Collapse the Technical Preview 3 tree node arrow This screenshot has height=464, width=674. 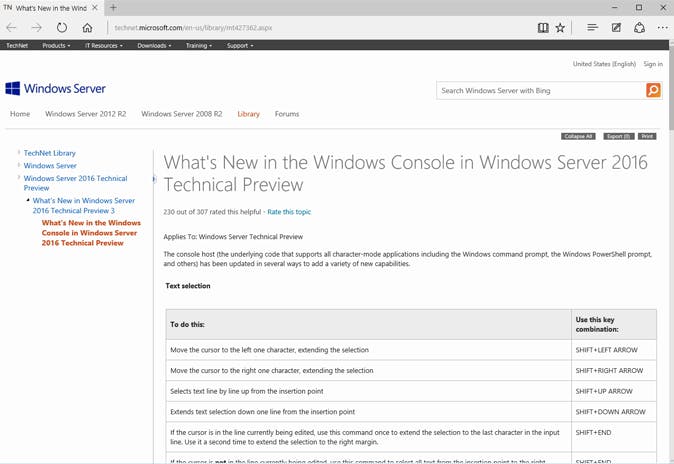[x=28, y=200]
